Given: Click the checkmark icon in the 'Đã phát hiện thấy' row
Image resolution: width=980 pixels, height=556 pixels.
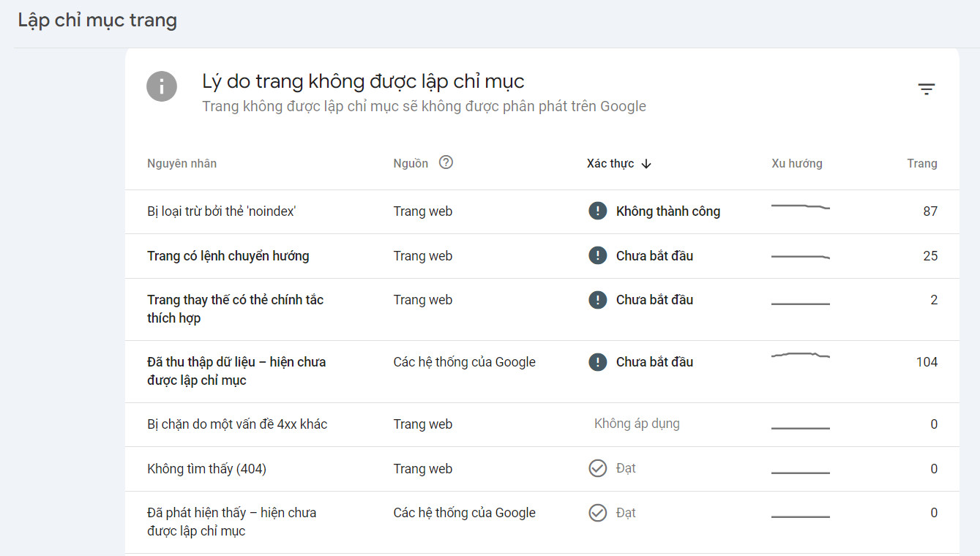Looking at the screenshot, I should click(598, 513).
